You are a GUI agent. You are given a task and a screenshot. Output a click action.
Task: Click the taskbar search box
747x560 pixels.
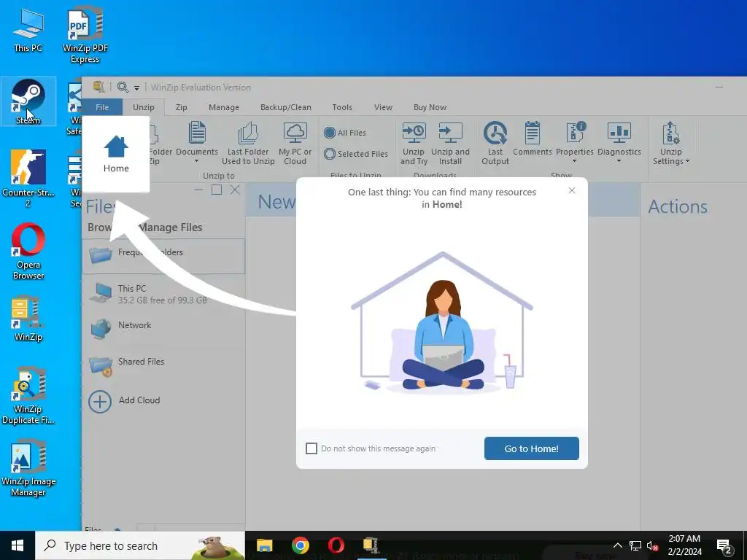coord(140,545)
